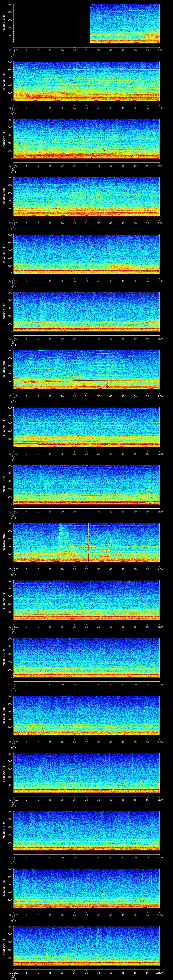Click the 20:00 end time label
Viewport: 173px width, 980px height.
coord(160,915)
